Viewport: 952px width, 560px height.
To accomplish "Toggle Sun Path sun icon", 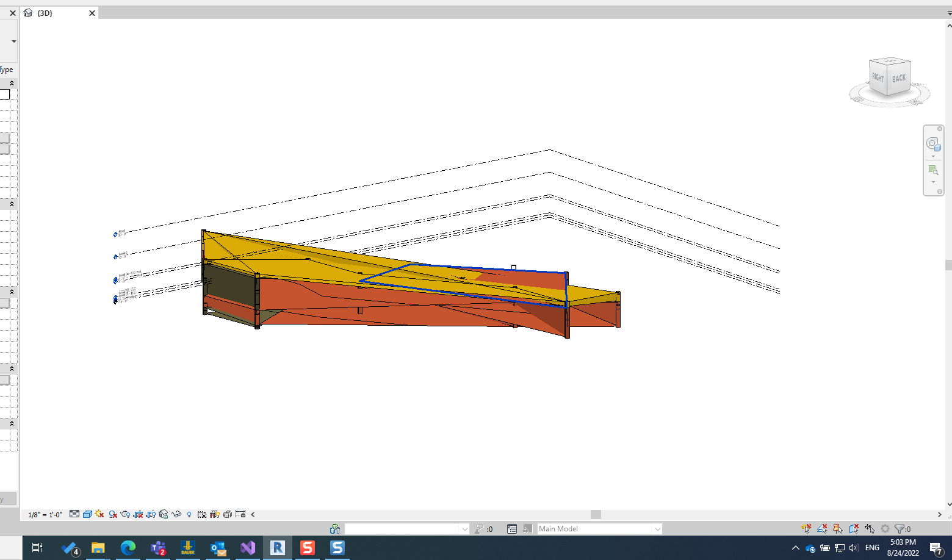I will (99, 514).
